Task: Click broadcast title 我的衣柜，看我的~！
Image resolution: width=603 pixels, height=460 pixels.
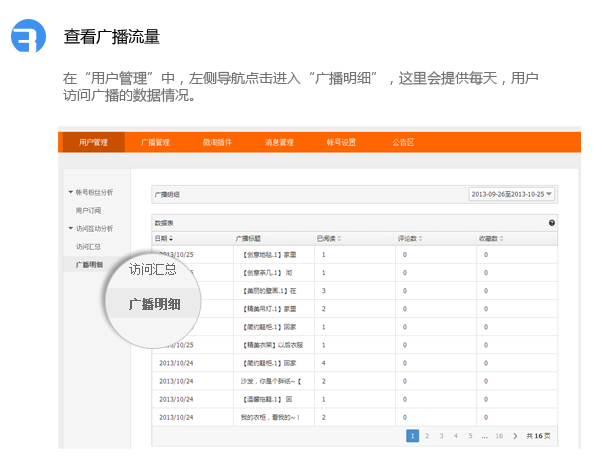Action: click(270, 417)
